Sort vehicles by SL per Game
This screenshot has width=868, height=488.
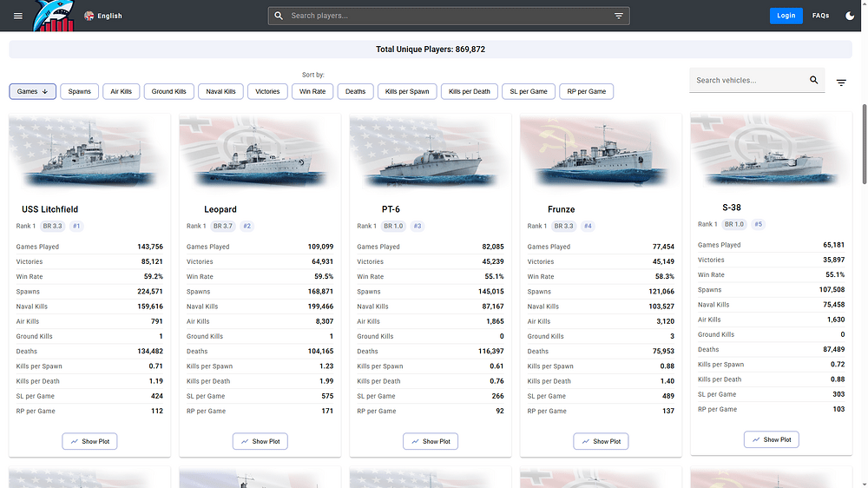click(x=529, y=91)
